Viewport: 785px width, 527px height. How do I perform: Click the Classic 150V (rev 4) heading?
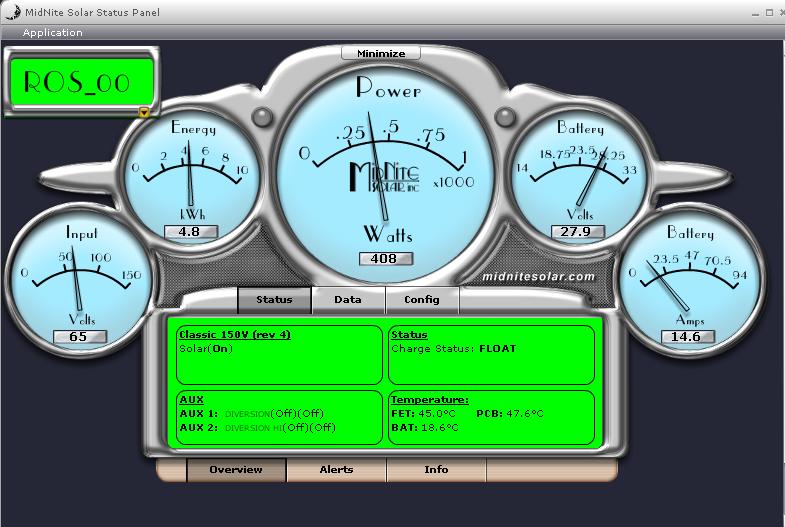click(235, 334)
